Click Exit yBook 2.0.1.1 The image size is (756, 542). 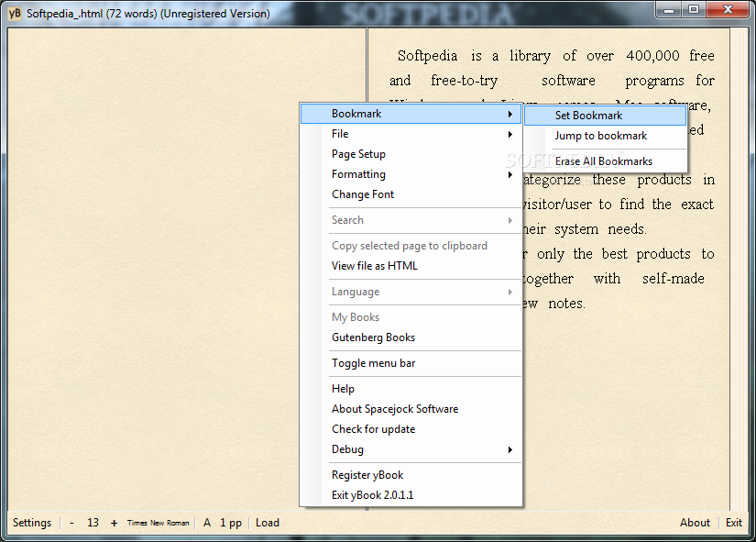(x=410, y=495)
